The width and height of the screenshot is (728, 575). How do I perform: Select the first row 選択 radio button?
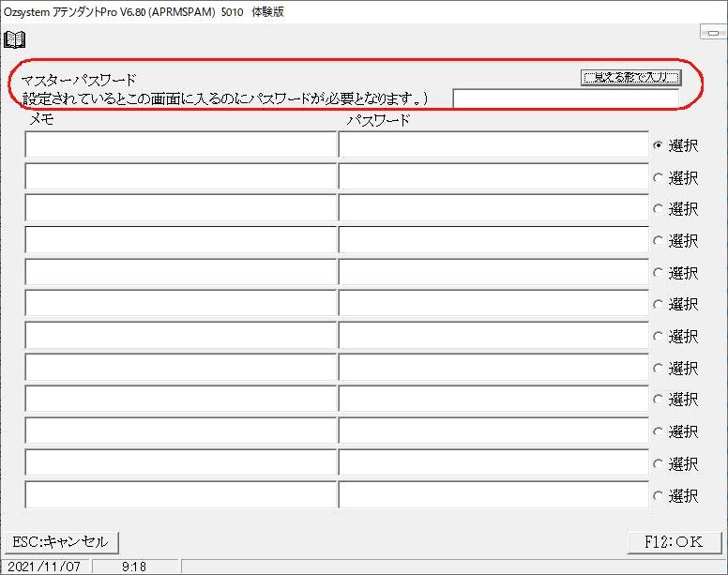(658, 145)
